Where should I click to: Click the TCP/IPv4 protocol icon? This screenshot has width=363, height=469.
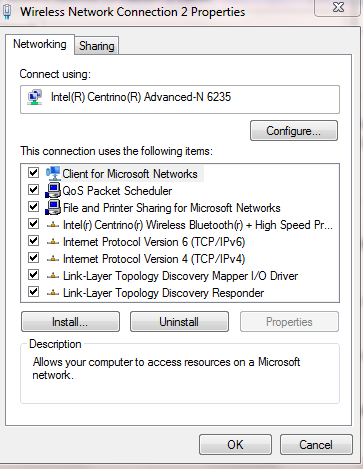pos(53,259)
